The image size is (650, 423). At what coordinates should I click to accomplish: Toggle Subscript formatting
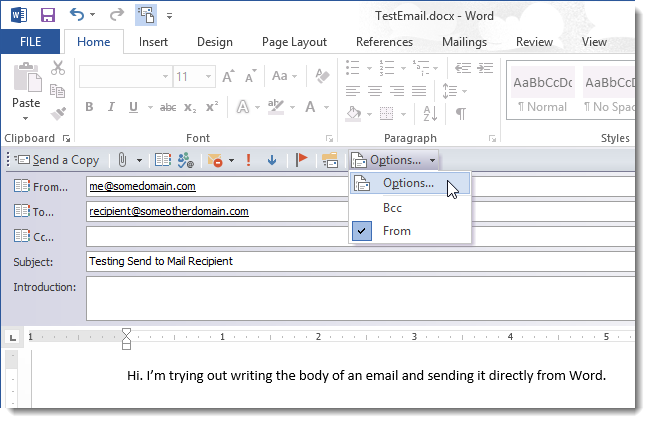click(x=190, y=108)
